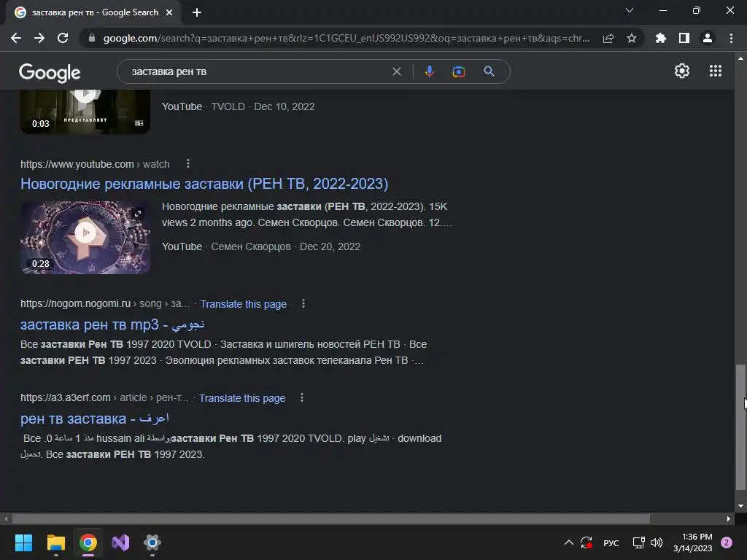Open the tab search chevron in the title bar
747x560 pixels.
tap(630, 10)
